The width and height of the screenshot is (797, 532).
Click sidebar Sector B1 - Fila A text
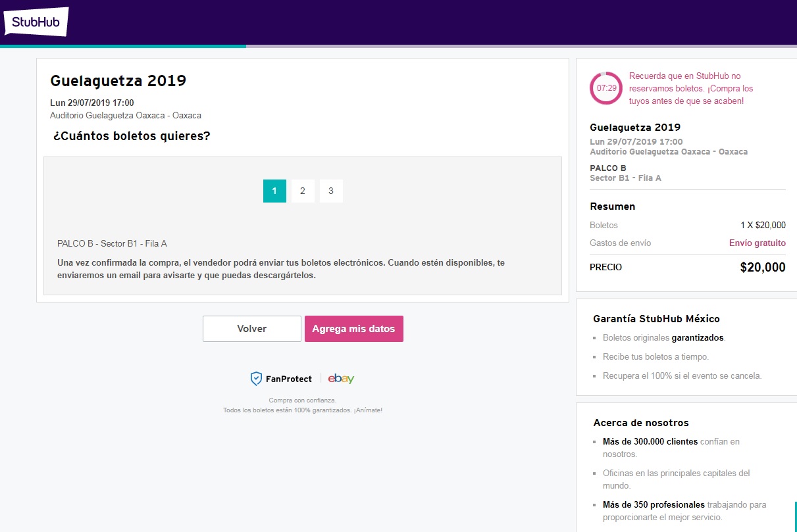point(626,178)
